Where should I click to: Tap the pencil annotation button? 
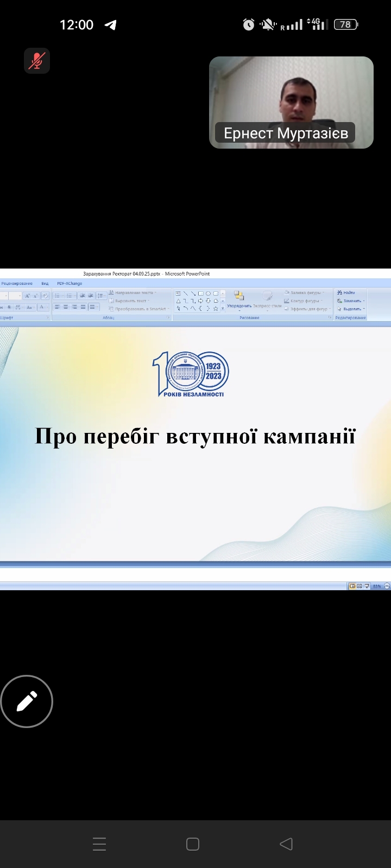(x=27, y=701)
